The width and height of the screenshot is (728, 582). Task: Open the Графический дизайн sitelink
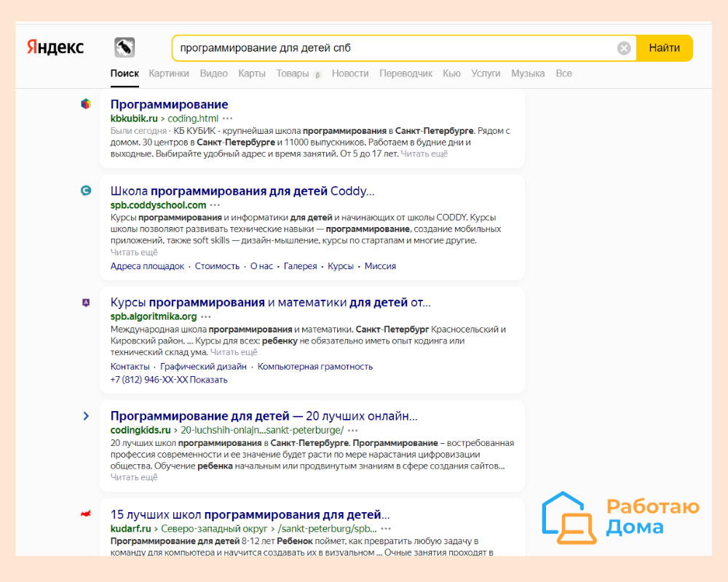pyautogui.click(x=203, y=367)
